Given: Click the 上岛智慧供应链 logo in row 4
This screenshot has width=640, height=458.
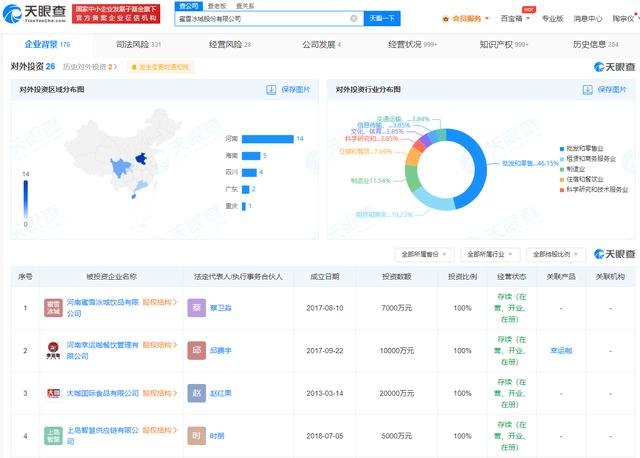Looking at the screenshot, I should (x=53, y=436).
